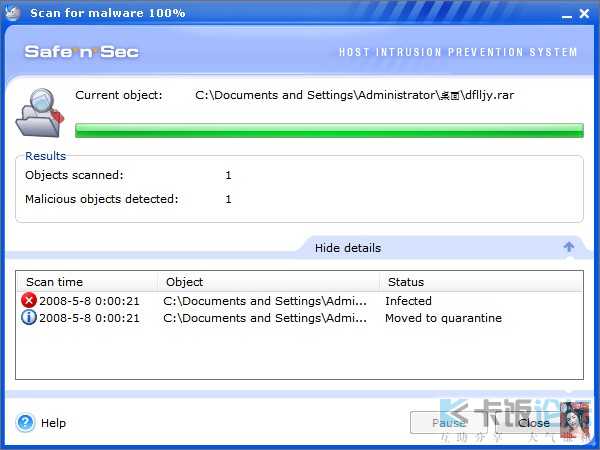Click the green scan progress bar
600x450 pixels.
(329, 130)
